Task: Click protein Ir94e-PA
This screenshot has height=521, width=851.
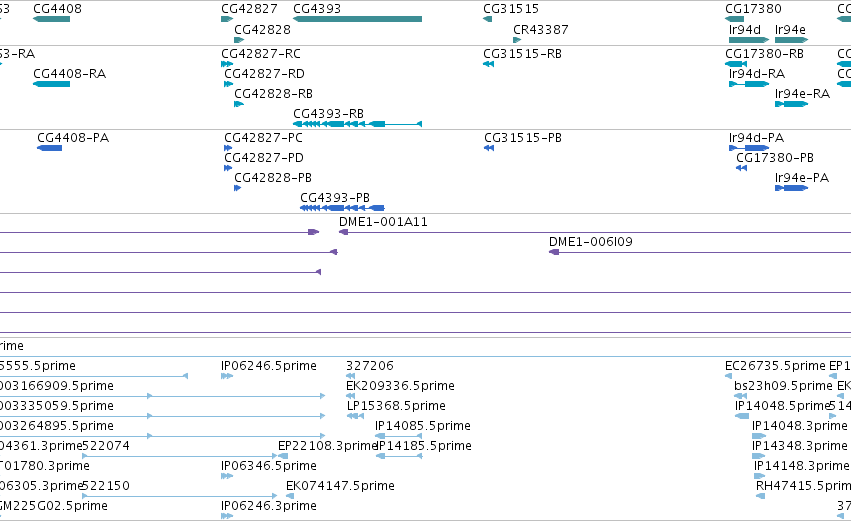Action: [x=802, y=178]
